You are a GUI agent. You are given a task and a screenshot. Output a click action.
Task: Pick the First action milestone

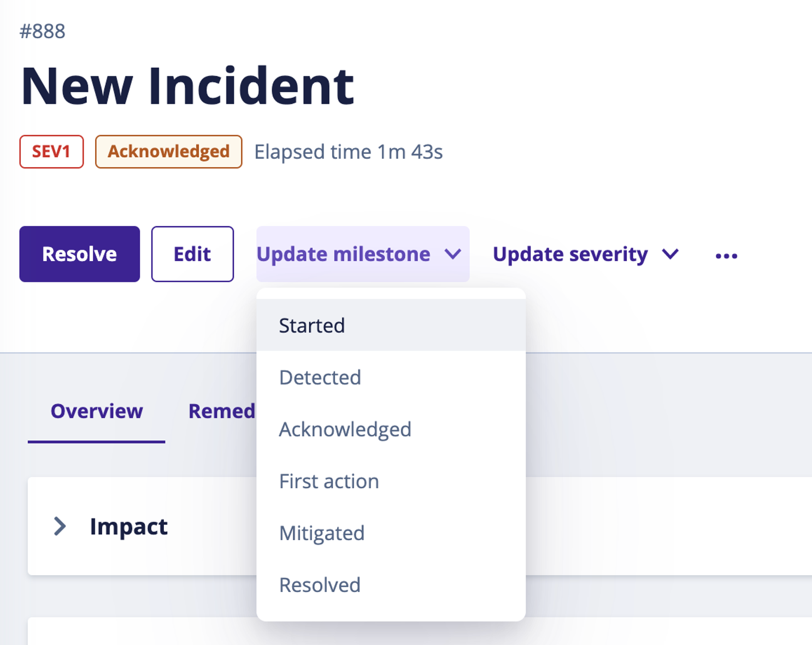[x=391, y=481]
